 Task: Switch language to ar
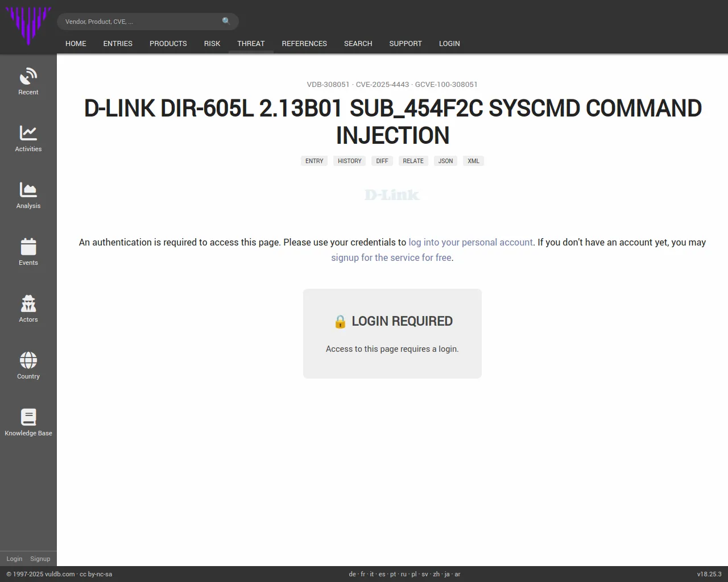click(457, 574)
